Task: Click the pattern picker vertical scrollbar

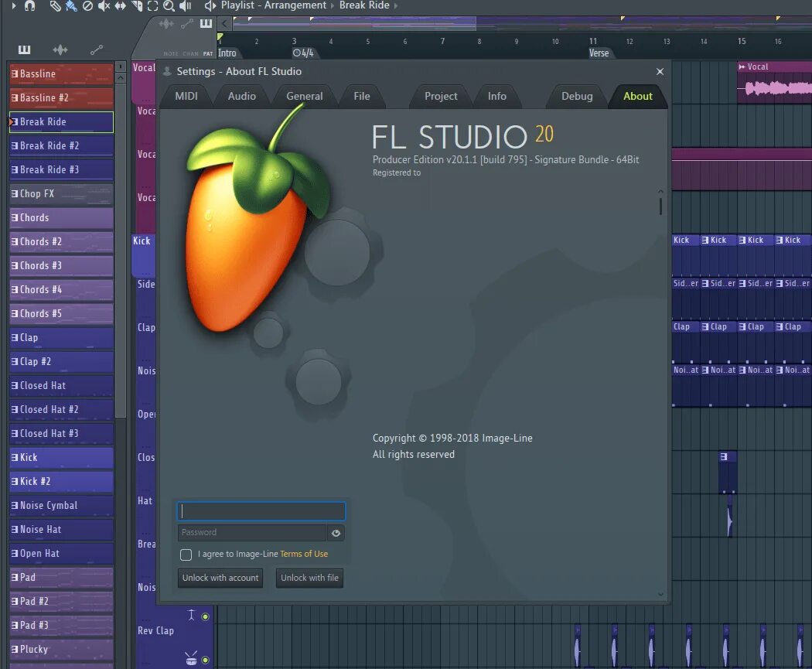Action: tap(121, 251)
